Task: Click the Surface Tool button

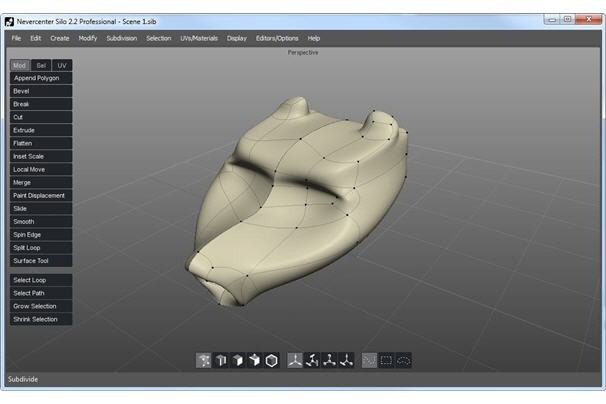Action: (41, 261)
